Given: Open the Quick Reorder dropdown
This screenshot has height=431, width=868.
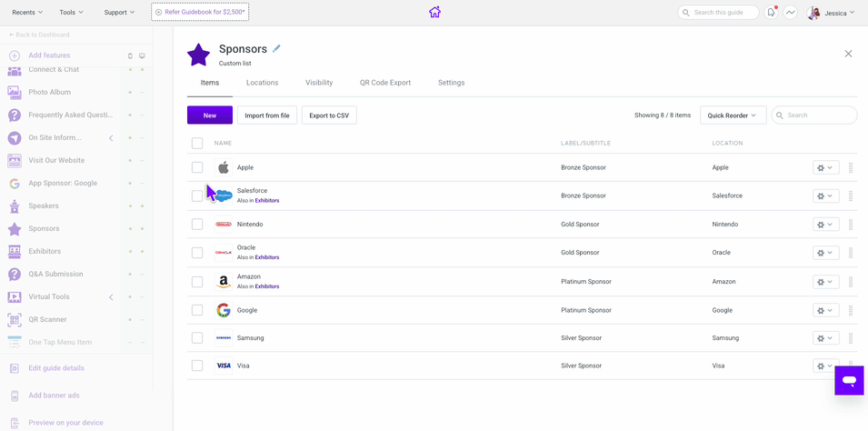Looking at the screenshot, I should [x=733, y=115].
